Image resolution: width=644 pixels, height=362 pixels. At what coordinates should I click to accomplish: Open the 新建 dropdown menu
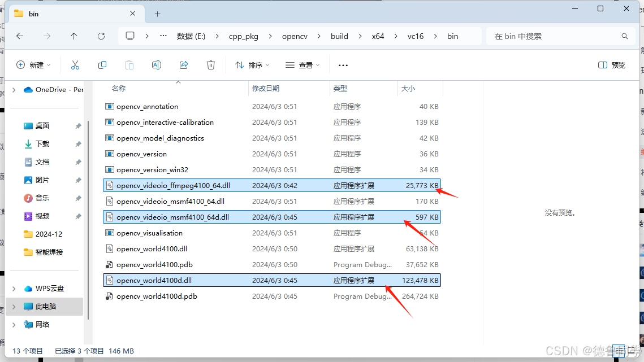33,64
